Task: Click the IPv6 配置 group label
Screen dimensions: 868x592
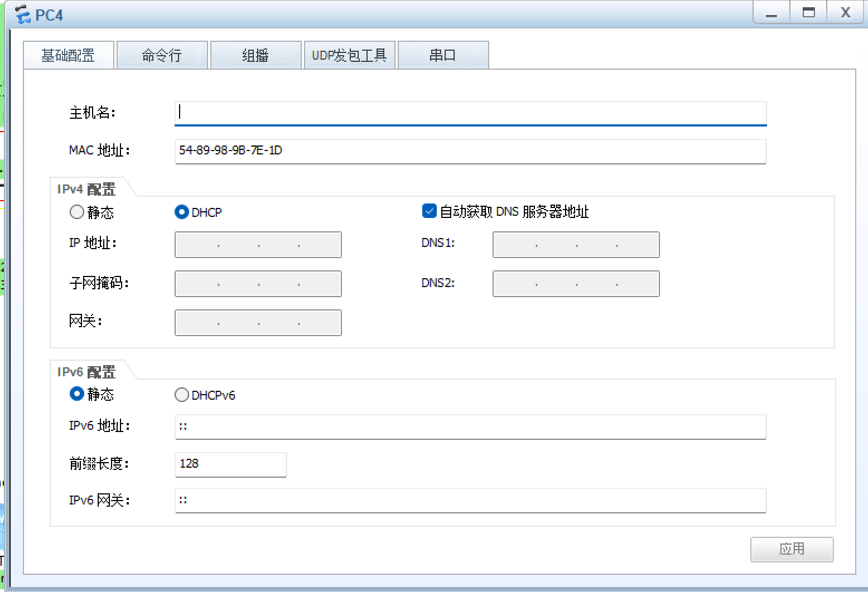Action: point(86,372)
